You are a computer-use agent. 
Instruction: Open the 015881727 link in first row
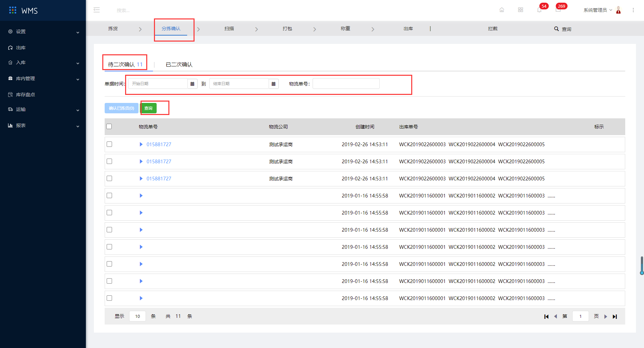point(159,144)
